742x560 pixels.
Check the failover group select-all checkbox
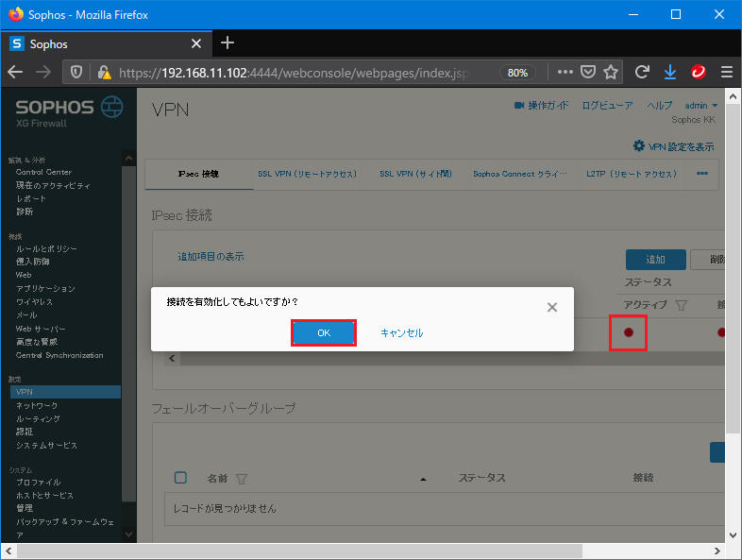click(x=180, y=478)
